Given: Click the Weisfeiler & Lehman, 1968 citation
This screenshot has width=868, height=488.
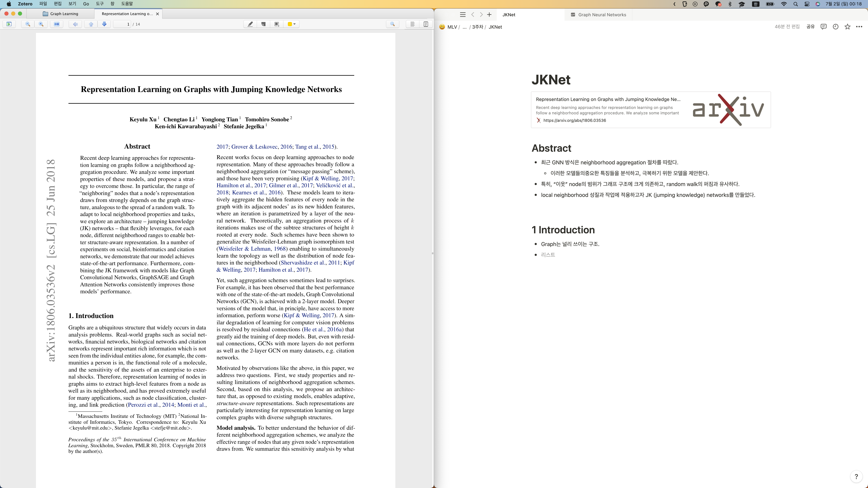Looking at the screenshot, I should pyautogui.click(x=252, y=249).
